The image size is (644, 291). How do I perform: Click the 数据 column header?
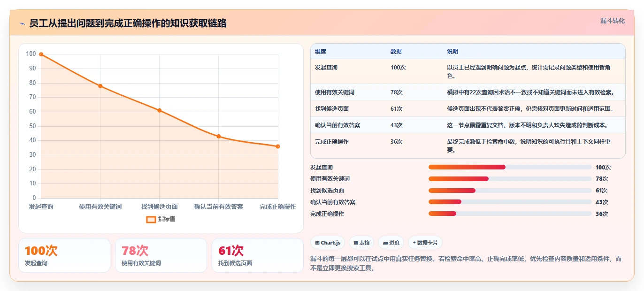click(396, 51)
